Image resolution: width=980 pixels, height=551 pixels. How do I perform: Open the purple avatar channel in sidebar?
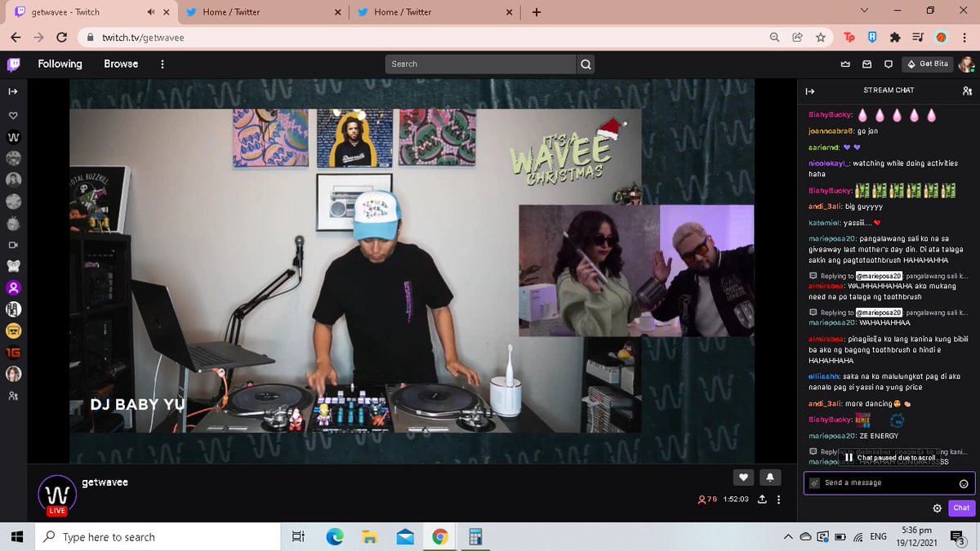coord(13,287)
